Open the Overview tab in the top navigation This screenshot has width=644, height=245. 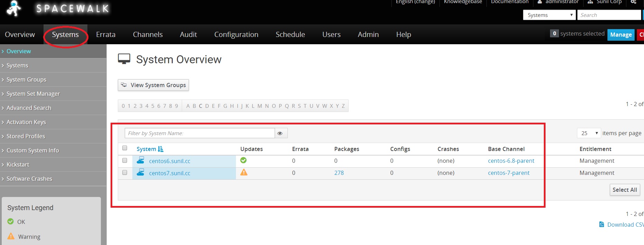click(20, 35)
